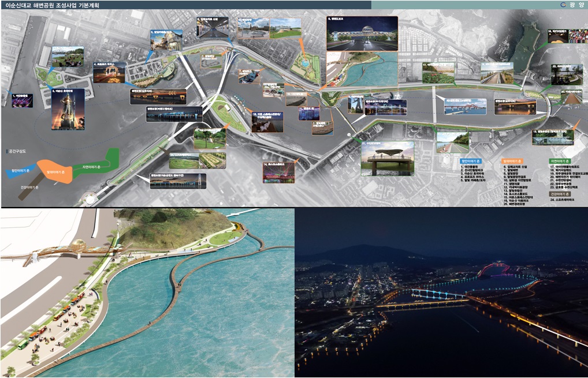Open the picnic lawn photo with arch bridge
This screenshot has width=588, height=378.
coord(68,57)
